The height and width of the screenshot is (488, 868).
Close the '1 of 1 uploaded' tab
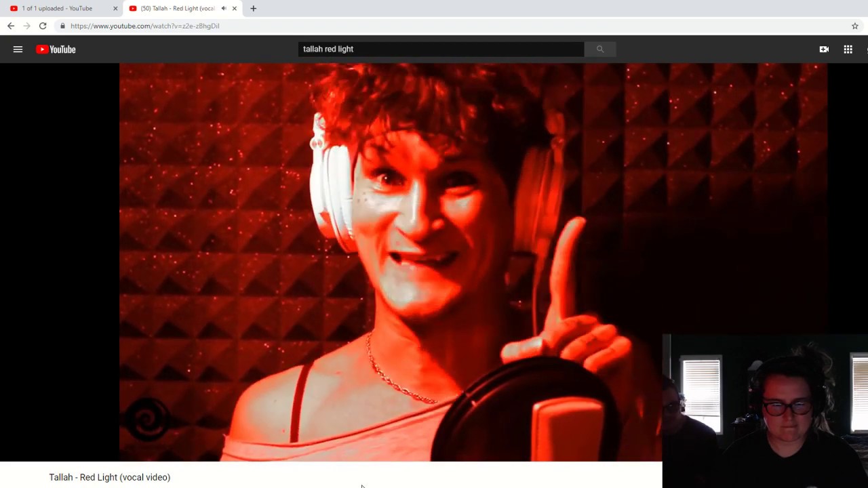(115, 8)
